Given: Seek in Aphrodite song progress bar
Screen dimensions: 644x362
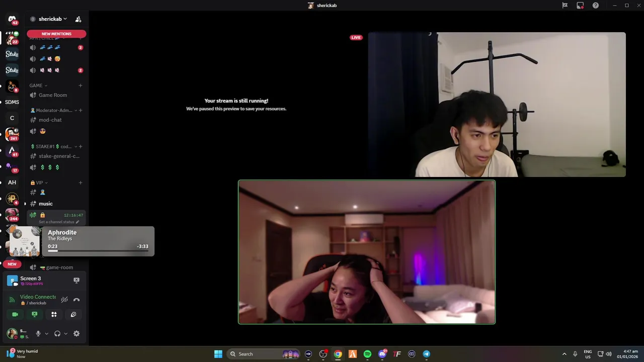Looking at the screenshot, I should 98,251.
